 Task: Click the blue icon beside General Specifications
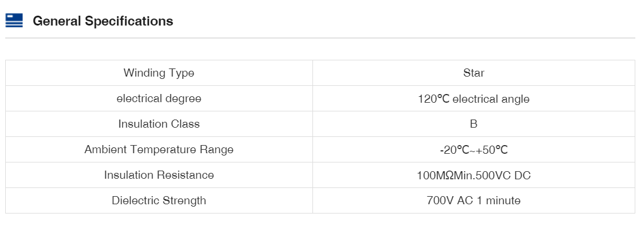pos(14,21)
